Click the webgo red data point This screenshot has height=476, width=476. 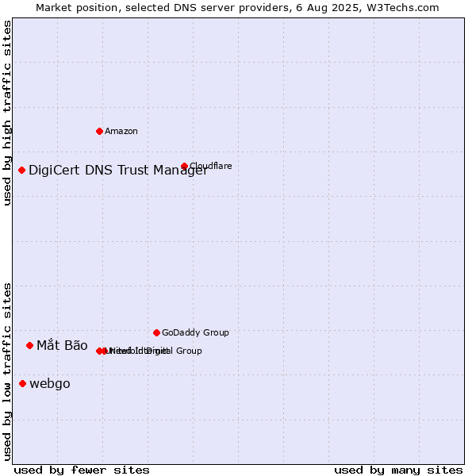(x=22, y=384)
